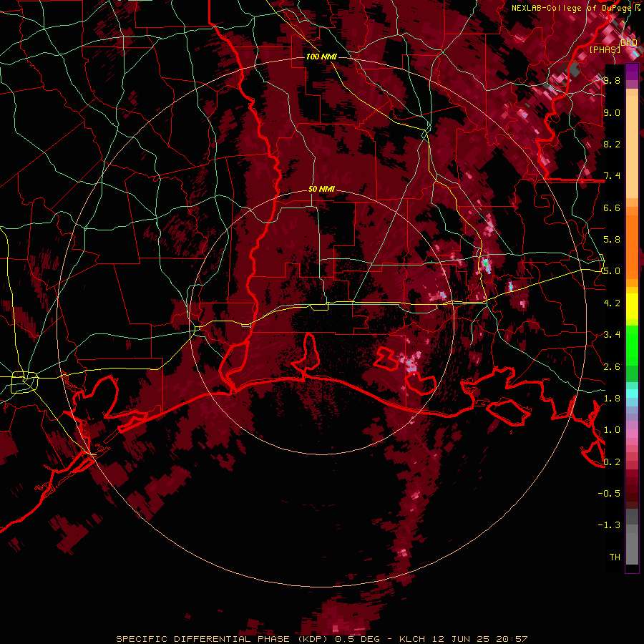Click the 7.4 value on the color scale
Screen dimensions: 644x644
pos(612,176)
